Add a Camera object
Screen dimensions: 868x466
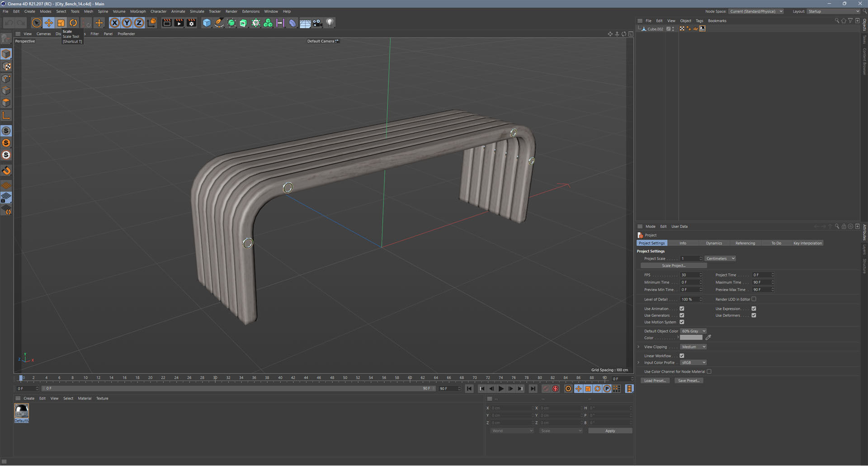317,23
